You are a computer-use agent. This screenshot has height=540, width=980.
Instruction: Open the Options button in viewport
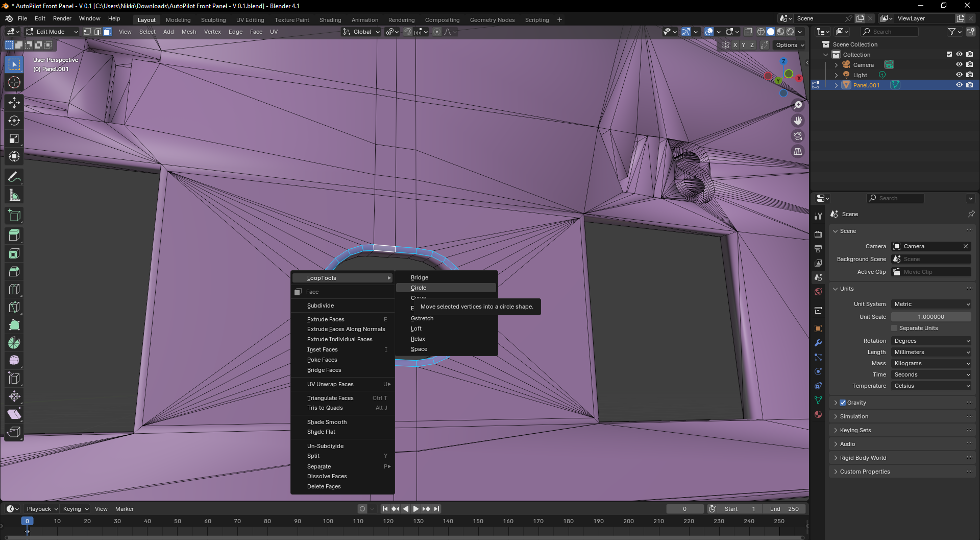(x=790, y=45)
